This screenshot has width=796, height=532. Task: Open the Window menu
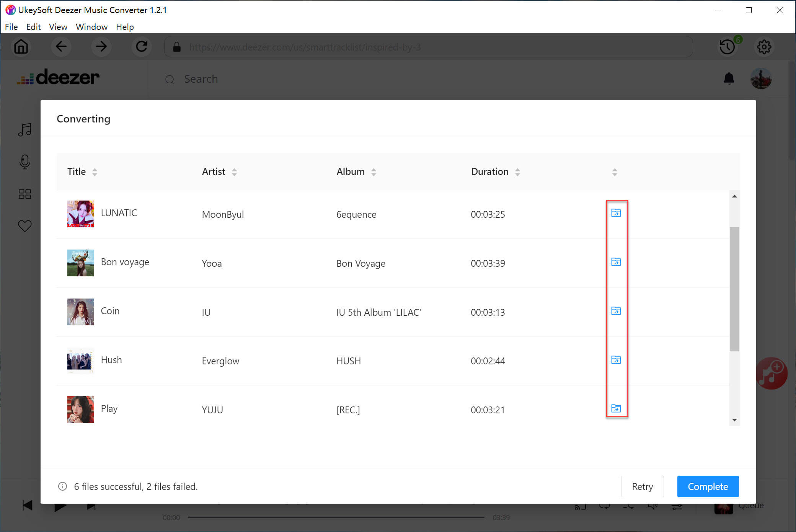pos(91,27)
